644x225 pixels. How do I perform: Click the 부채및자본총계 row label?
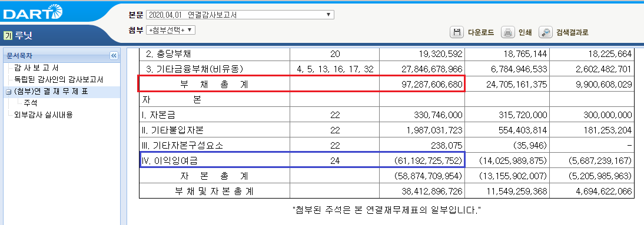tap(214, 192)
